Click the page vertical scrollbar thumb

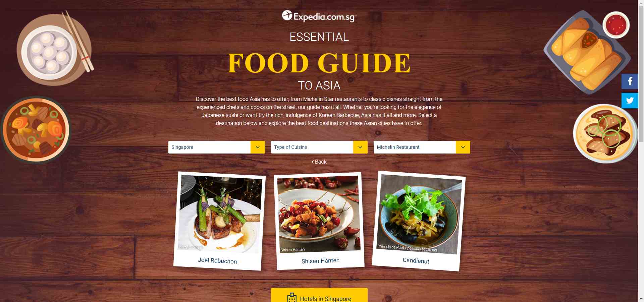(641, 72)
